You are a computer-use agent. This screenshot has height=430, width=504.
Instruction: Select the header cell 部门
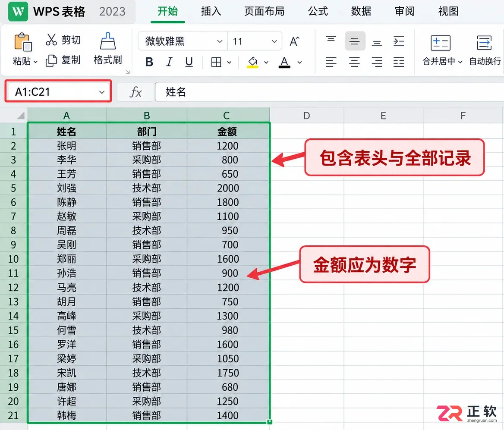click(147, 132)
